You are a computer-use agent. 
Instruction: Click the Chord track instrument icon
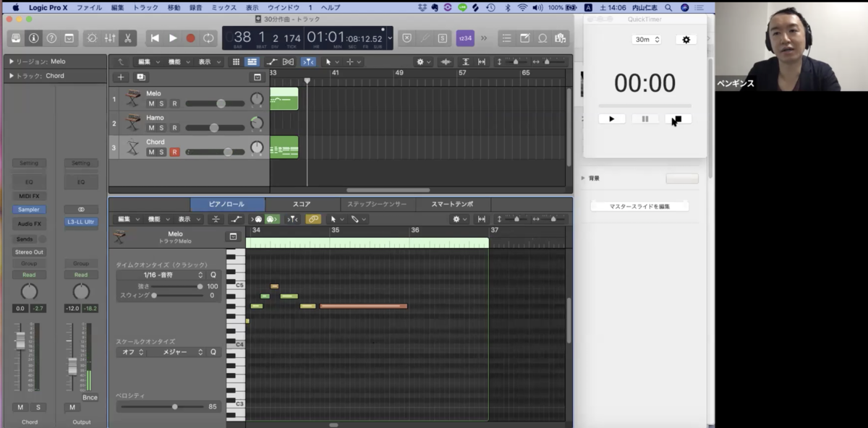[133, 147]
